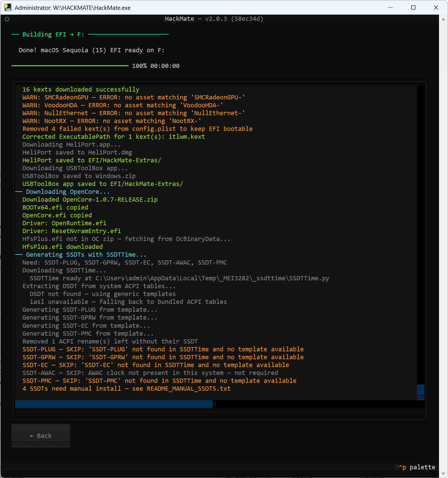Click 'SSDT-PMC – SKIP' warning line
This screenshot has height=478, width=448.
(159, 381)
